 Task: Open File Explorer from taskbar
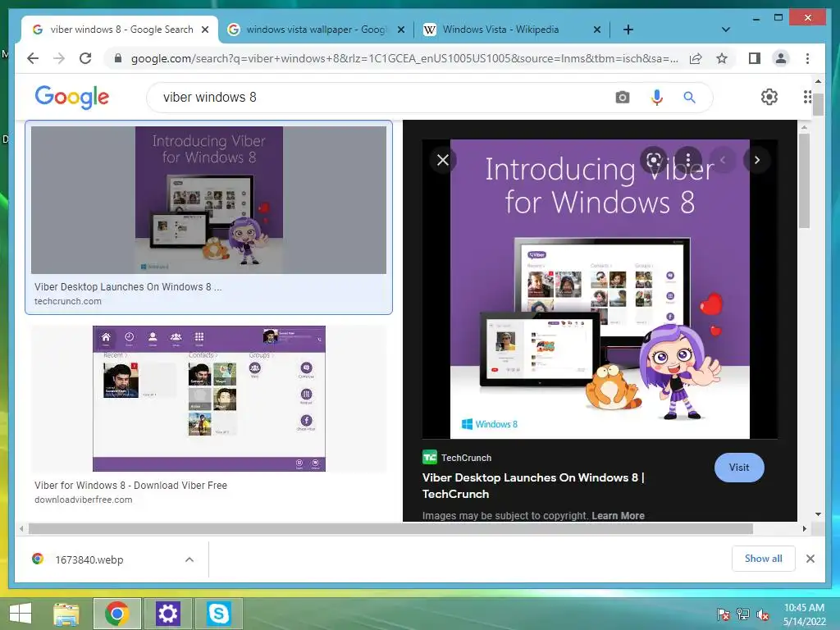(x=66, y=614)
